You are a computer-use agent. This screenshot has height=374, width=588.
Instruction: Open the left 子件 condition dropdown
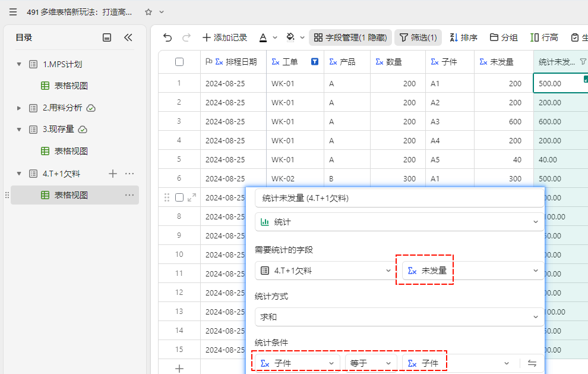pyautogui.click(x=298, y=363)
